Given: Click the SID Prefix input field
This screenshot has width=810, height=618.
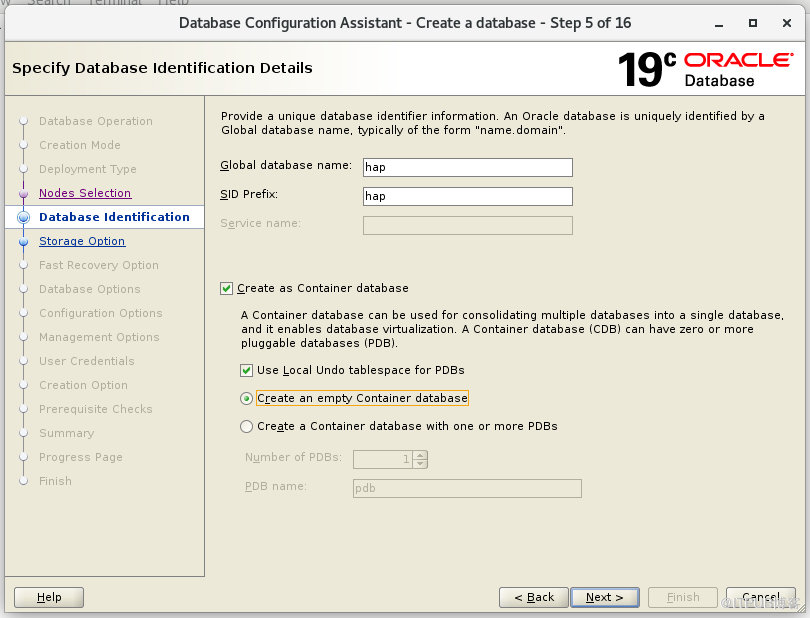Looking at the screenshot, I should [468, 196].
